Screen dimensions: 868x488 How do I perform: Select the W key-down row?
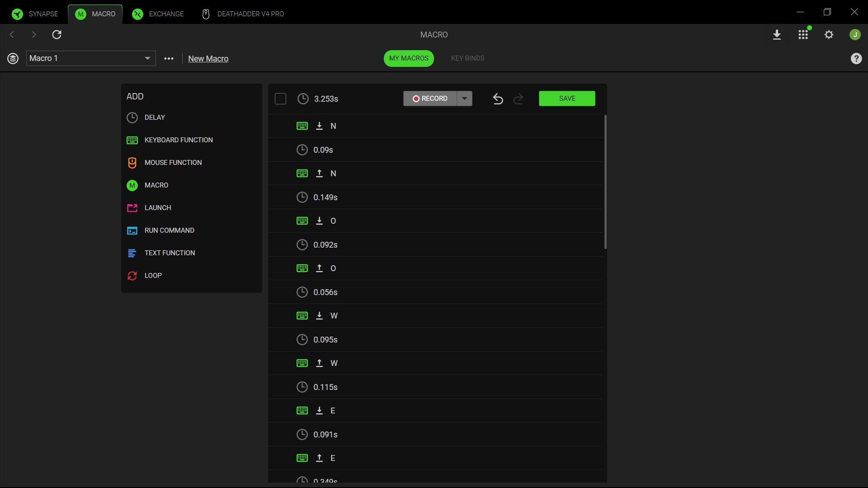click(435, 316)
